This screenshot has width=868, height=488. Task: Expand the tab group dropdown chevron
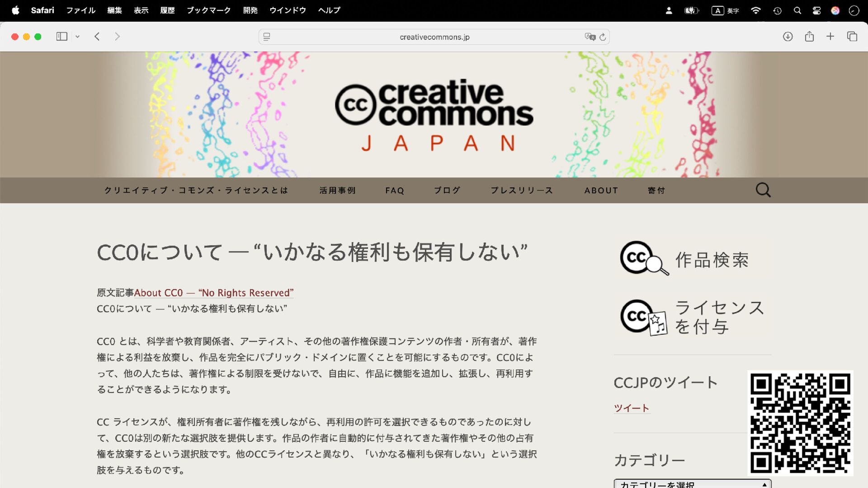[x=77, y=37]
